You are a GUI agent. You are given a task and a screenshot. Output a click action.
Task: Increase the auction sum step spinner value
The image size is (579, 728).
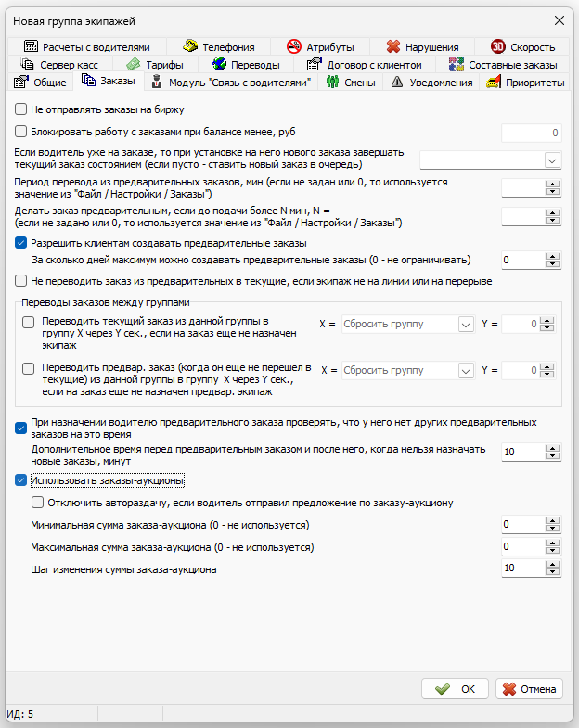pos(553,565)
